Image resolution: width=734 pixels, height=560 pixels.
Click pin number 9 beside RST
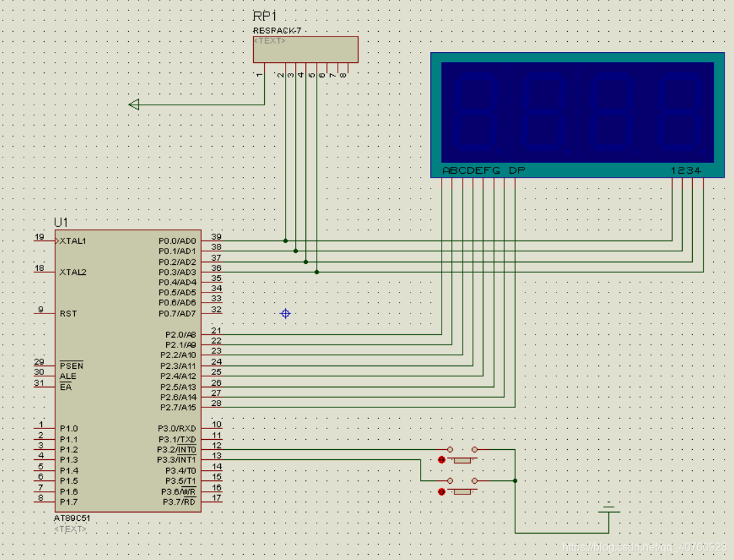41,309
